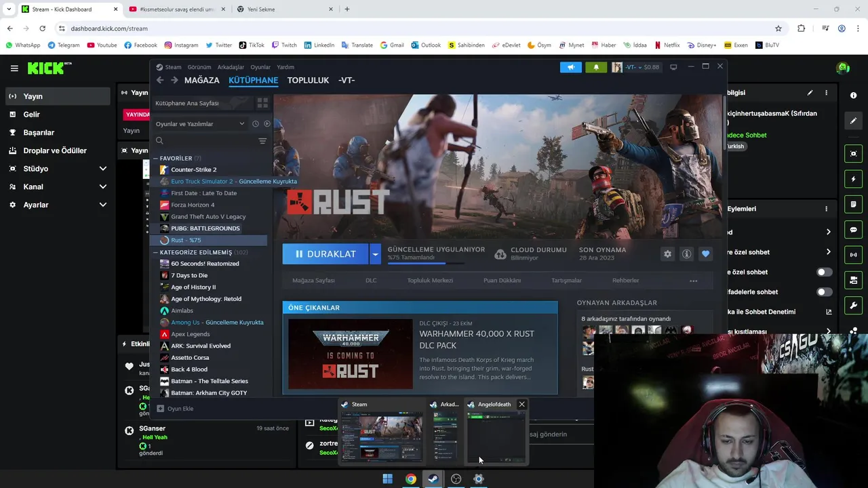The height and width of the screenshot is (488, 868).
Task: Toggle the özel sohbet switch in Kick panel
Action: pos(824,272)
